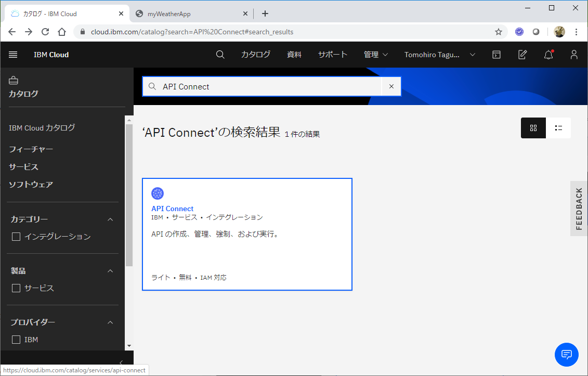Check the サービス product checkbox
The height and width of the screenshot is (376, 588).
click(16, 288)
